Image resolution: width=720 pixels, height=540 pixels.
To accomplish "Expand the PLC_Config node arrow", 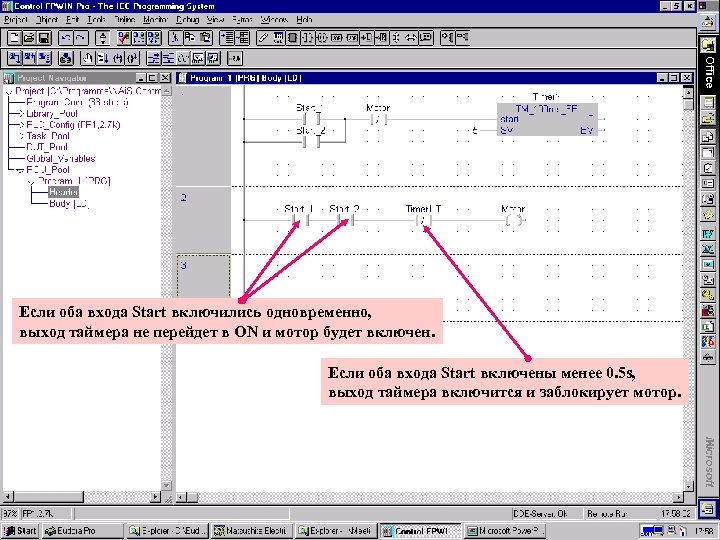I will pos(22,125).
